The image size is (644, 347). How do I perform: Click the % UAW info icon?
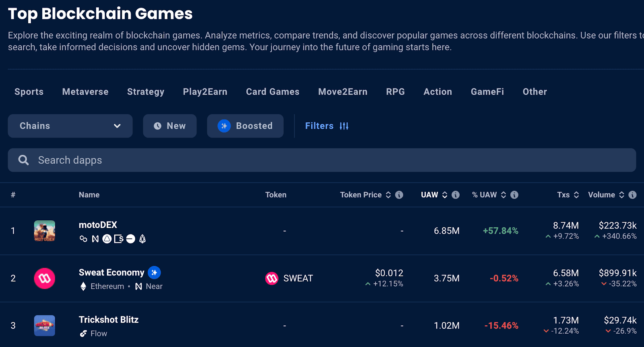514,195
